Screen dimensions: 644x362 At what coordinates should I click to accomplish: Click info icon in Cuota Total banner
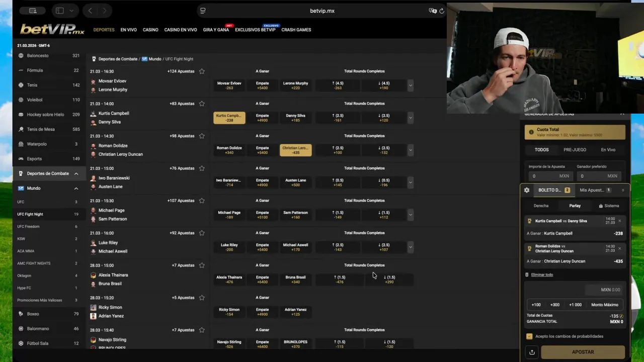(531, 132)
